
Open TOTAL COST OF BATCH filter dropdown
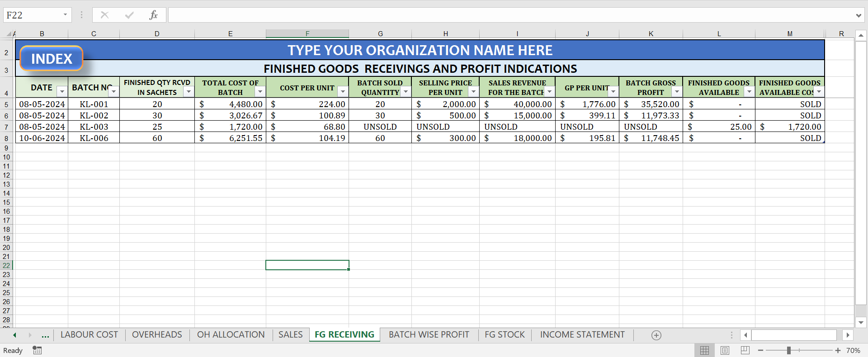pos(260,92)
